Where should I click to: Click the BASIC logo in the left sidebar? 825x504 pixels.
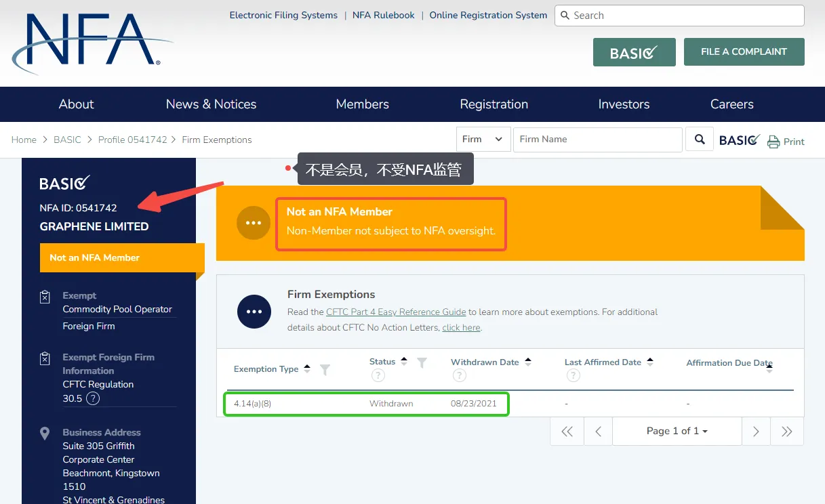point(64,183)
